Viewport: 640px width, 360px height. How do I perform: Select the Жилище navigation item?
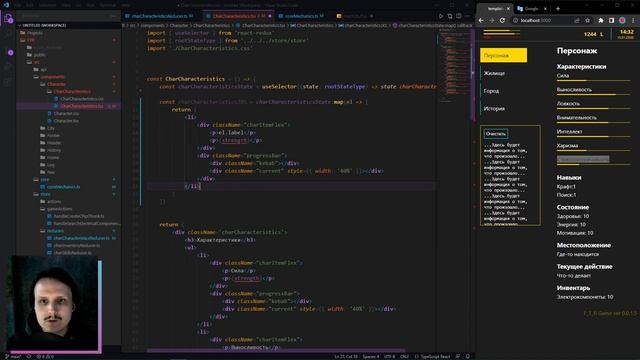click(x=494, y=73)
